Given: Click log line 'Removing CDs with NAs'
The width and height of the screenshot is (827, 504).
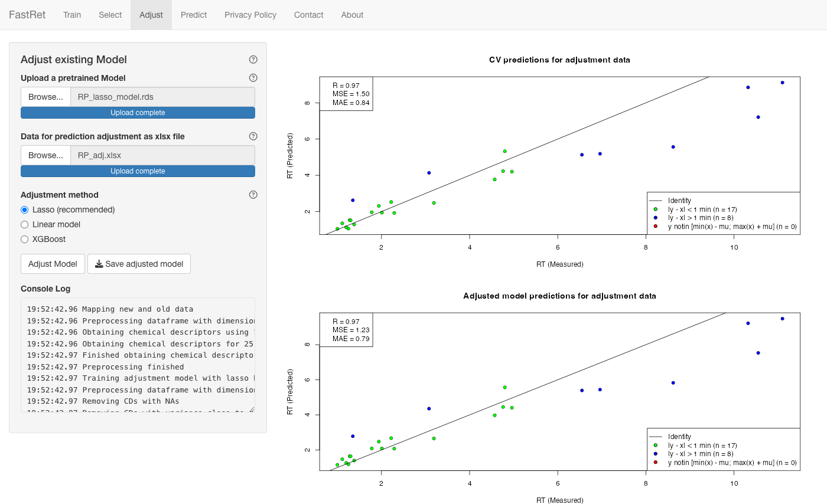Looking at the screenshot, I should (x=131, y=401).
